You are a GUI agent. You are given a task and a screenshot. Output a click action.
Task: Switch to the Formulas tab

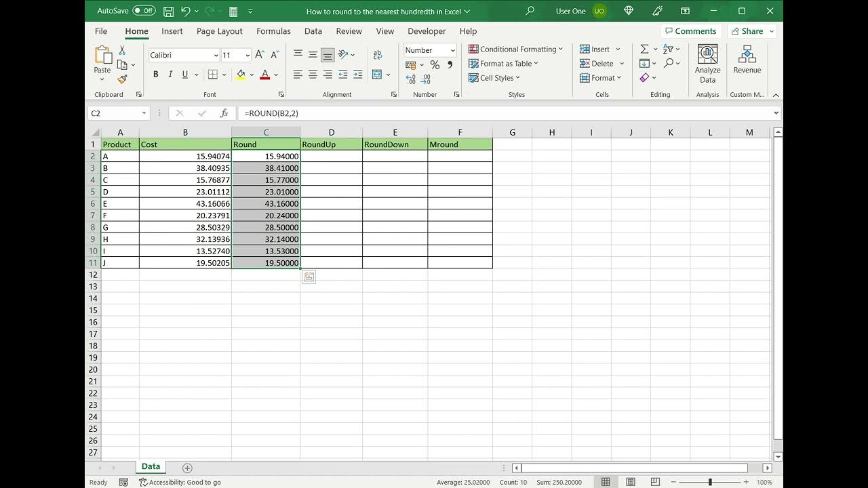(273, 31)
